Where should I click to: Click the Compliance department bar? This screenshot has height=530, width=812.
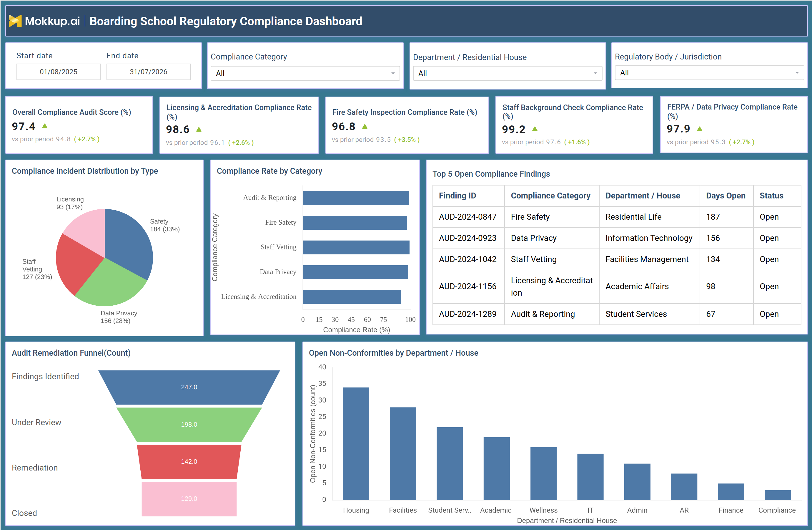(x=778, y=495)
